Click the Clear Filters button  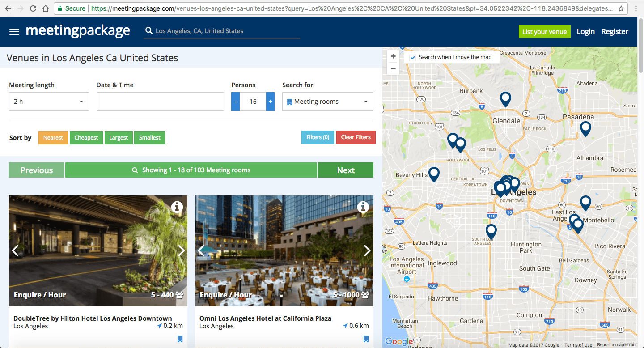point(356,137)
